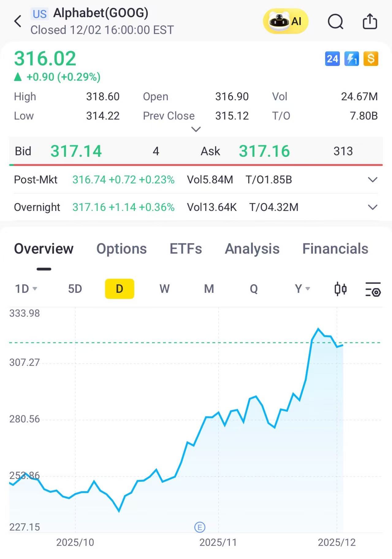Image resolution: width=392 pixels, height=559 pixels.
Task: Expand the Post-Mkt row chevron
Action: click(x=372, y=180)
